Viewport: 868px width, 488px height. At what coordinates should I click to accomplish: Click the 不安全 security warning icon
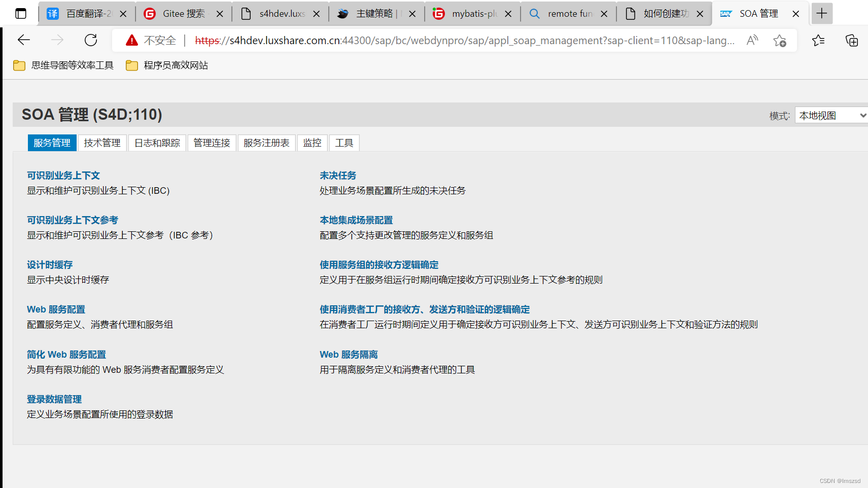tap(131, 40)
